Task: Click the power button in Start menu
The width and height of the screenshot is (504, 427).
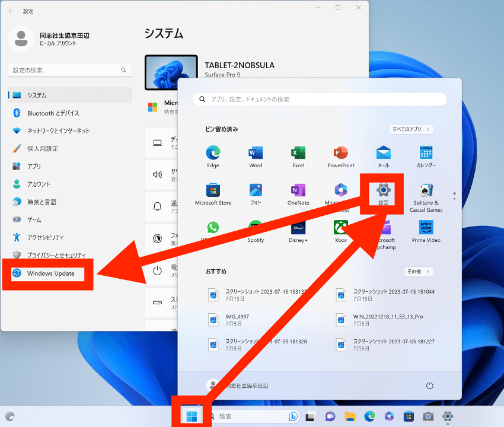Action: point(429,385)
